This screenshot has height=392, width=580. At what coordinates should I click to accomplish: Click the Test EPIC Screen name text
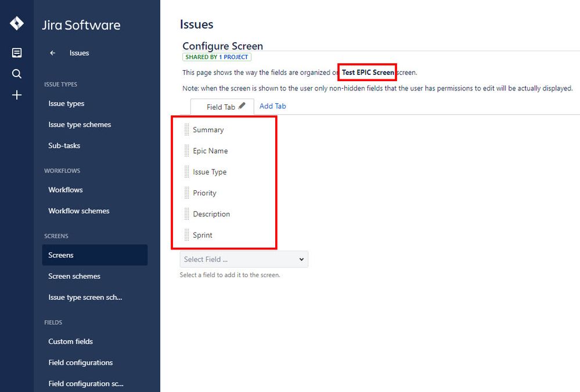tap(368, 72)
